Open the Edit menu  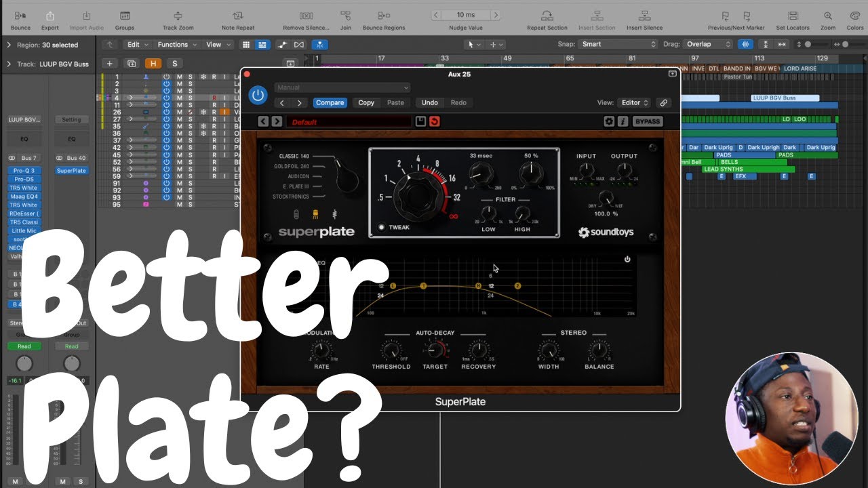coord(137,45)
